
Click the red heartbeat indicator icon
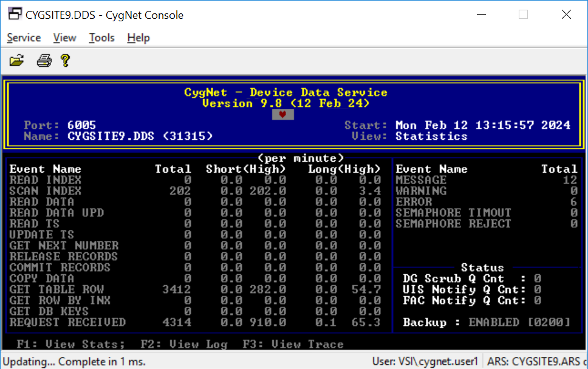click(x=282, y=114)
